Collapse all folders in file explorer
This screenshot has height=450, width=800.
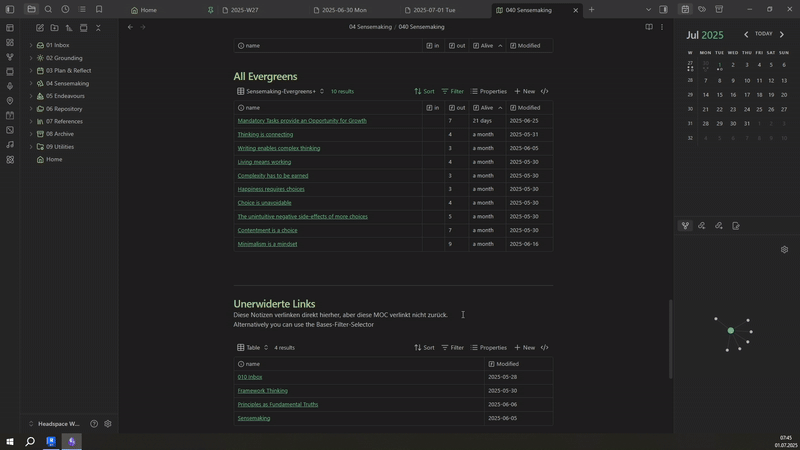click(98, 28)
